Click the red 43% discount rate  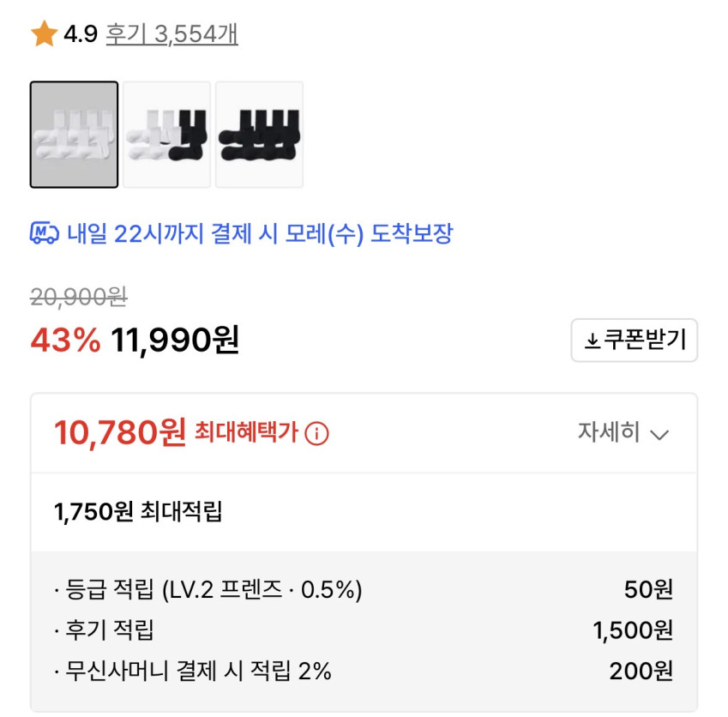tap(65, 340)
